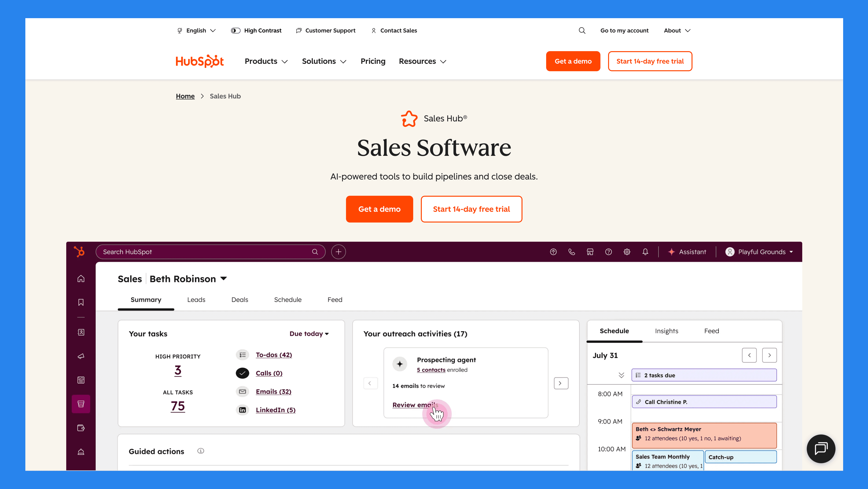Open the Leads tab
This screenshot has height=489, width=868.
click(197, 299)
